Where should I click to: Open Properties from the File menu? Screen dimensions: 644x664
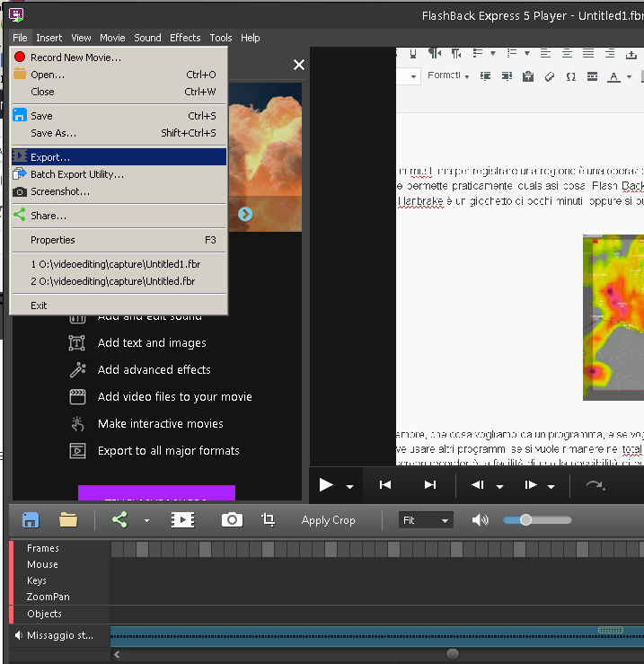click(x=119, y=240)
